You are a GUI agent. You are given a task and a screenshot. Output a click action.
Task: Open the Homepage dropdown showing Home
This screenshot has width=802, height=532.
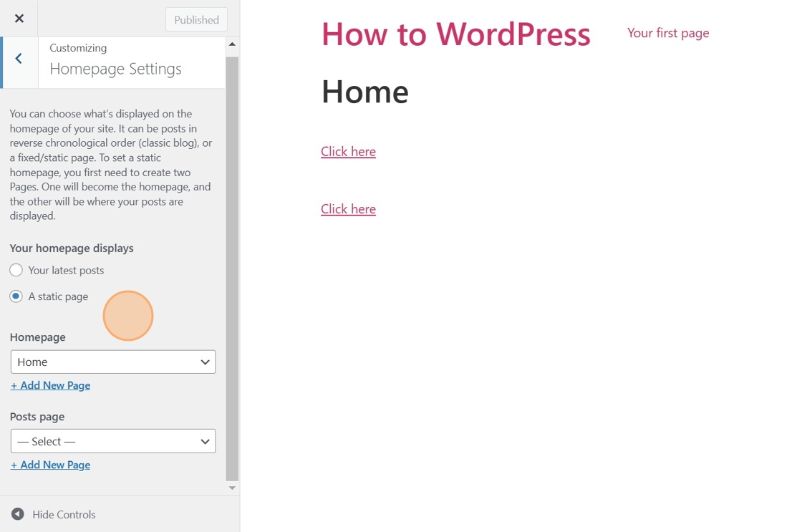[x=113, y=362]
